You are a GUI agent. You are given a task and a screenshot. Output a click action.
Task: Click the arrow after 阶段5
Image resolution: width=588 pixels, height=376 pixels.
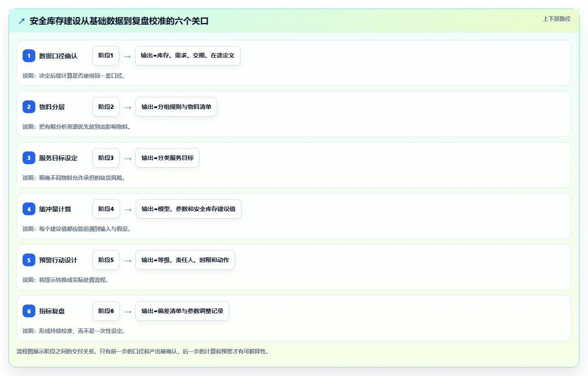pyautogui.click(x=128, y=260)
